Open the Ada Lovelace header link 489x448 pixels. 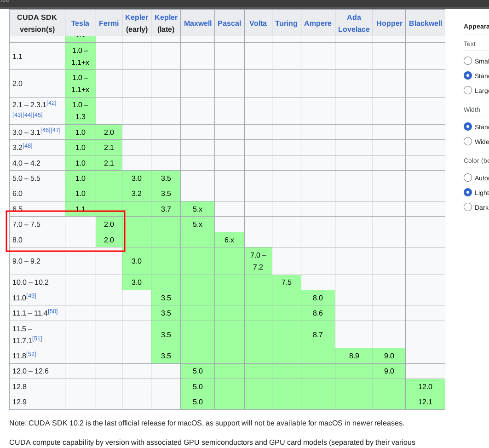pos(354,23)
